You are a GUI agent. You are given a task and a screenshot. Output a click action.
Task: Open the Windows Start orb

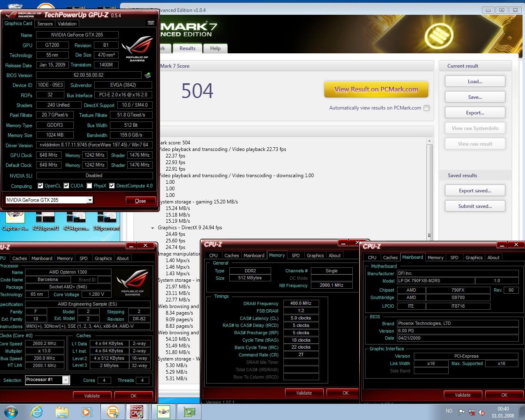click(11, 412)
